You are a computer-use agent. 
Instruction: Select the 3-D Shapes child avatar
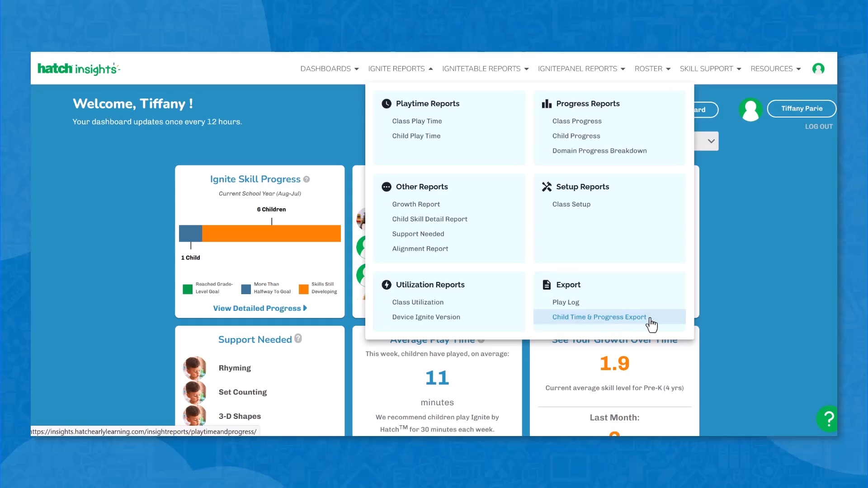pos(195,416)
